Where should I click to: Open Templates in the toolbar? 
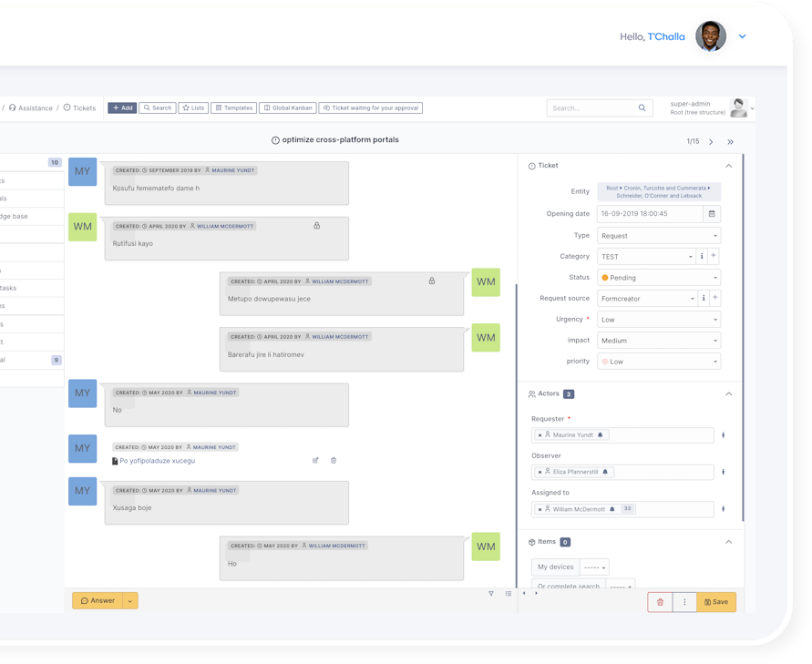tap(233, 107)
